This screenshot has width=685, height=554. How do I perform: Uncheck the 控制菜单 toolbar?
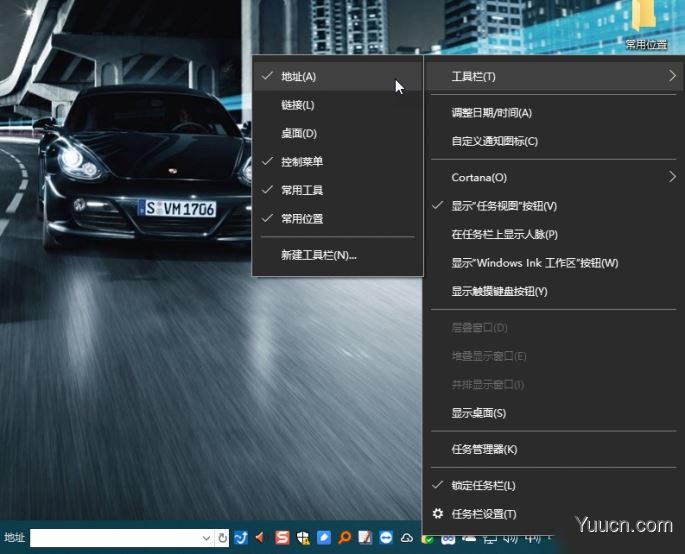coord(338,162)
